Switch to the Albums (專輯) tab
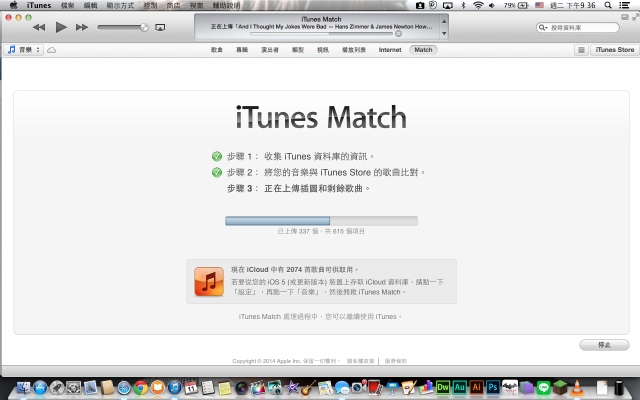640x400 pixels. (242, 50)
